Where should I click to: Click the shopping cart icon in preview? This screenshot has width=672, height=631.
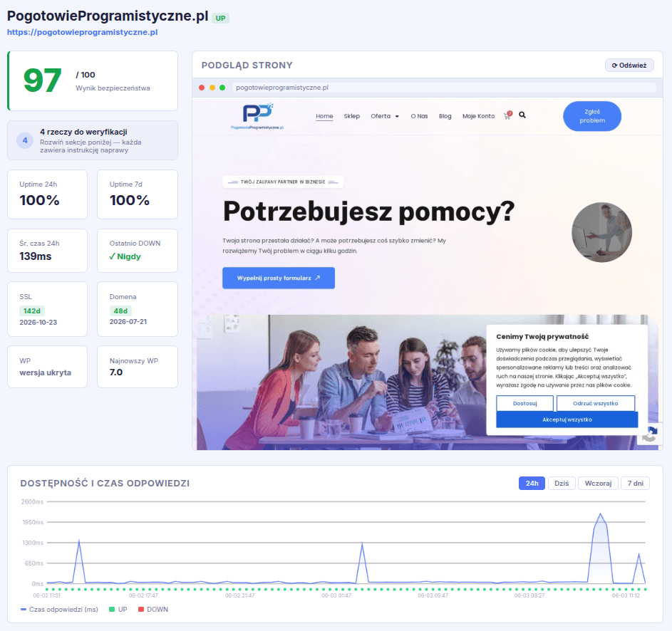507,115
